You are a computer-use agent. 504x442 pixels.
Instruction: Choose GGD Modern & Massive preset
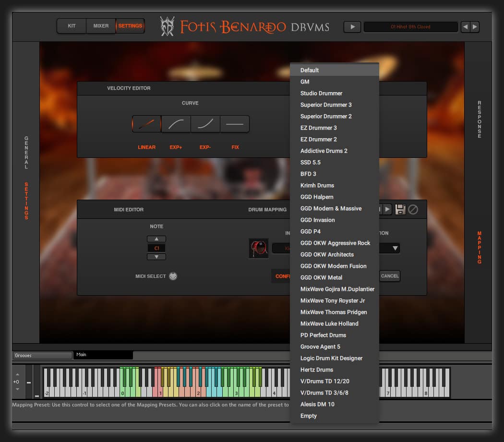tap(334, 209)
